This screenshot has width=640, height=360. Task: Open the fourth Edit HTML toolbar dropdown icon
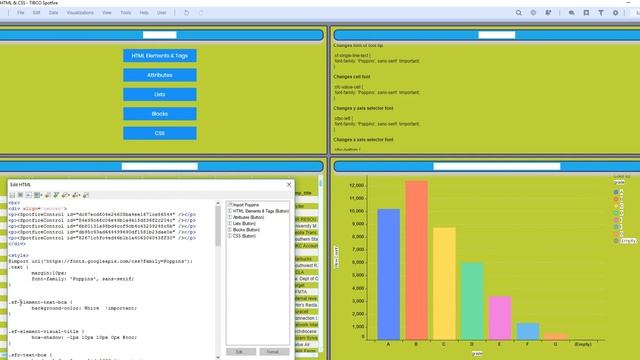(38, 195)
